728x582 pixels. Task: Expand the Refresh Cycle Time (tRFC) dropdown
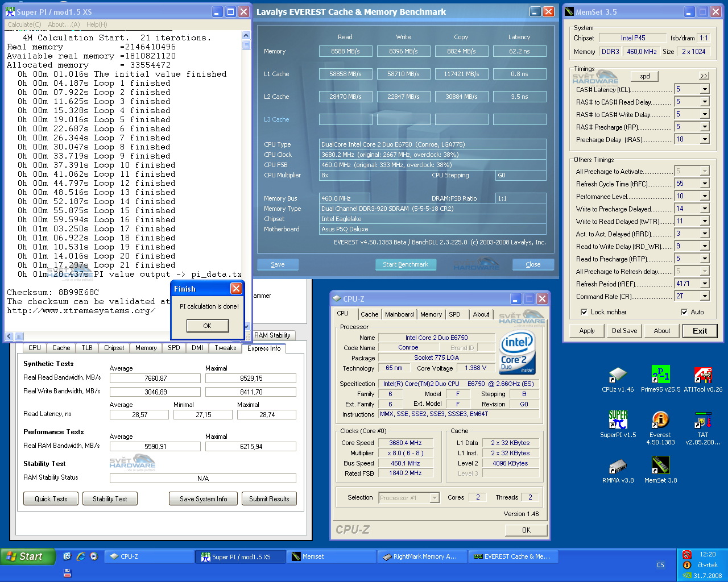[705, 184]
